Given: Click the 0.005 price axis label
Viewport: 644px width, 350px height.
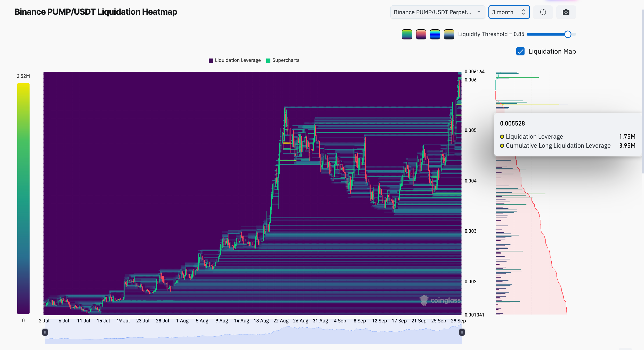Looking at the screenshot, I should [470, 130].
